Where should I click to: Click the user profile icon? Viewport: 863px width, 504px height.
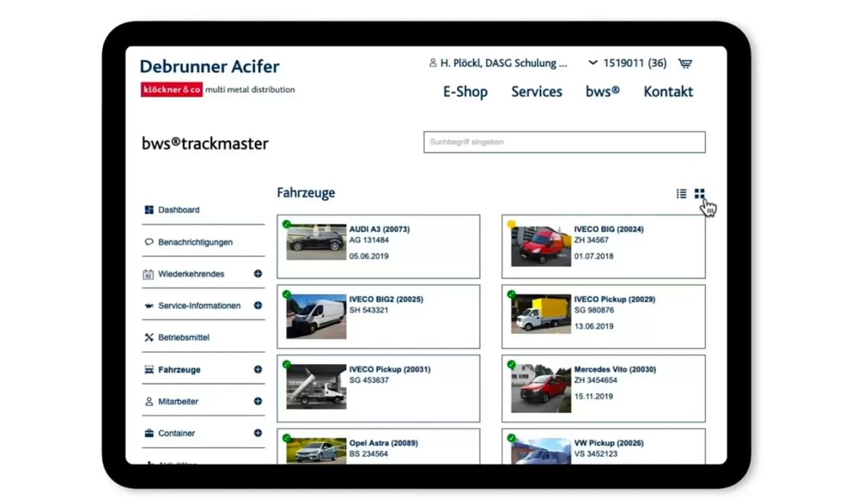(x=433, y=63)
